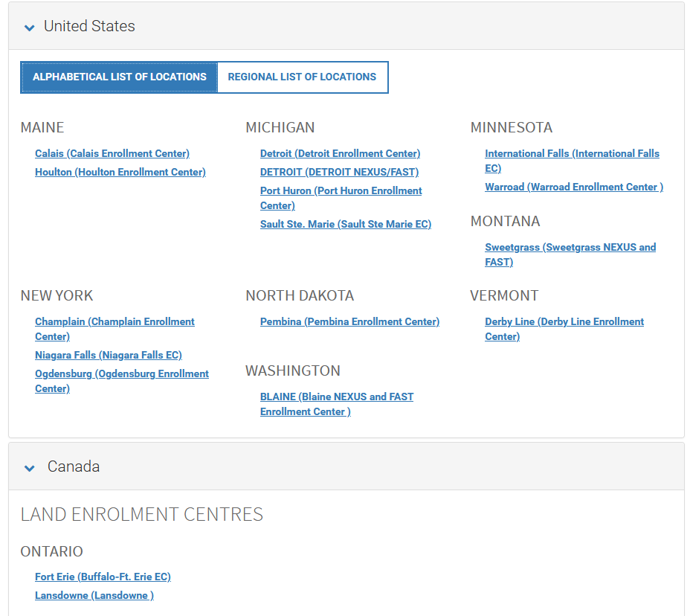Switch to Regional List of Locations tab
Image resolution: width=690 pixels, height=616 pixels.
302,77
